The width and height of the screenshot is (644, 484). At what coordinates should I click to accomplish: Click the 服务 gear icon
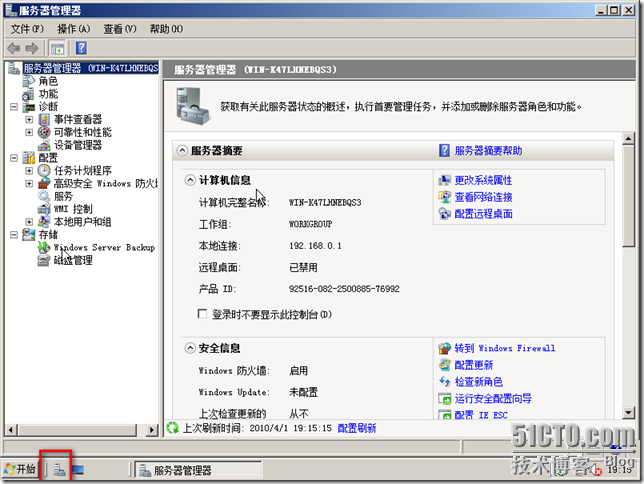pyautogui.click(x=44, y=196)
